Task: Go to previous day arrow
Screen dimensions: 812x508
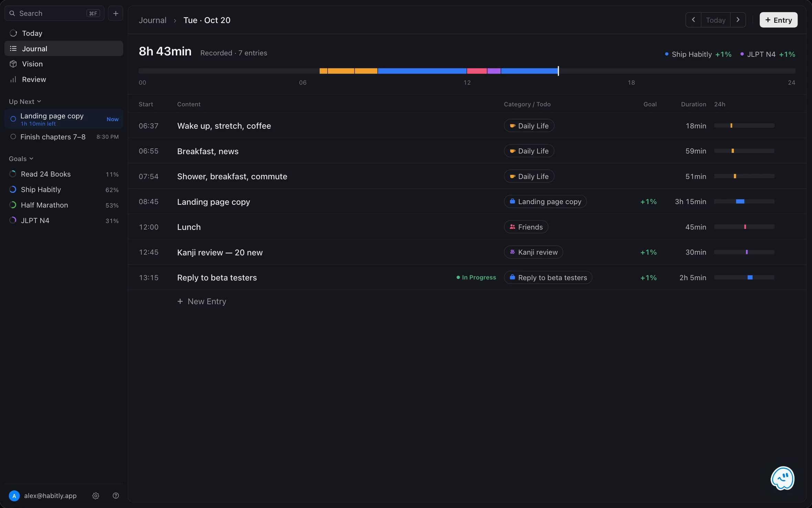Action: point(693,20)
